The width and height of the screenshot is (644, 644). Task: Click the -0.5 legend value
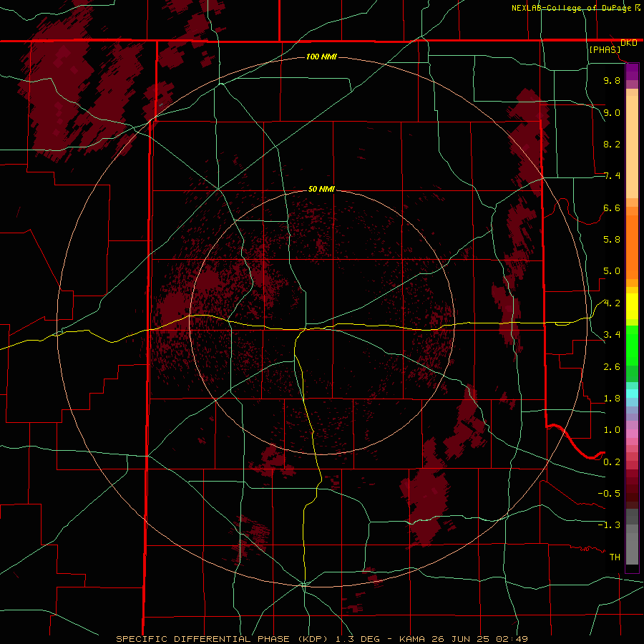tap(609, 494)
